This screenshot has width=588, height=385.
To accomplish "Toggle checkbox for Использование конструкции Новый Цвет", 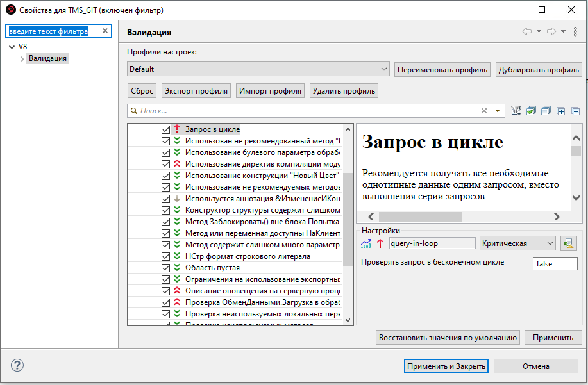I will coord(165,176).
